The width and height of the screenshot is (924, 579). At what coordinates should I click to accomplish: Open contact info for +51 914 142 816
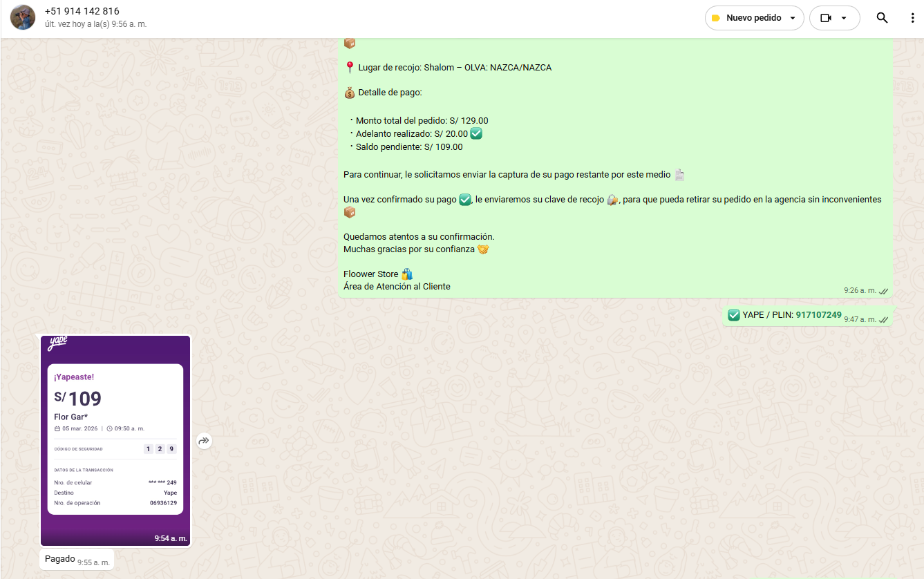pos(82,11)
